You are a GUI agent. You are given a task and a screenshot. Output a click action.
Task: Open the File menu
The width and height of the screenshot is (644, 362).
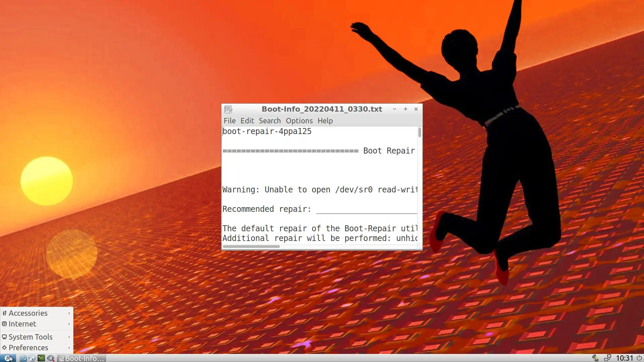tap(229, 121)
